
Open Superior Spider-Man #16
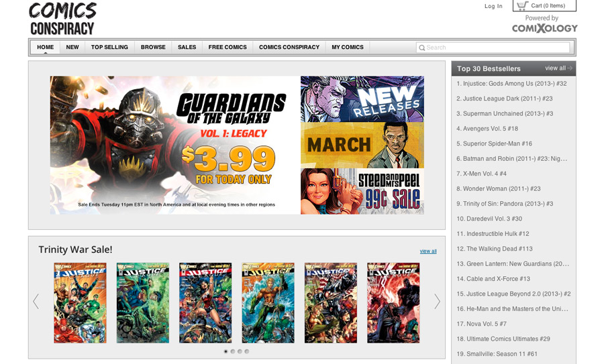[494, 143]
